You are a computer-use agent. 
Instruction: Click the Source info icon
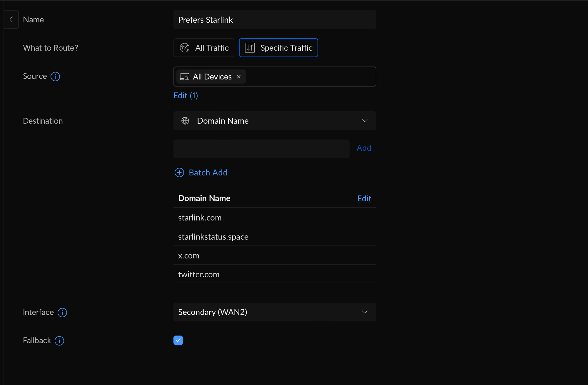[x=55, y=77]
